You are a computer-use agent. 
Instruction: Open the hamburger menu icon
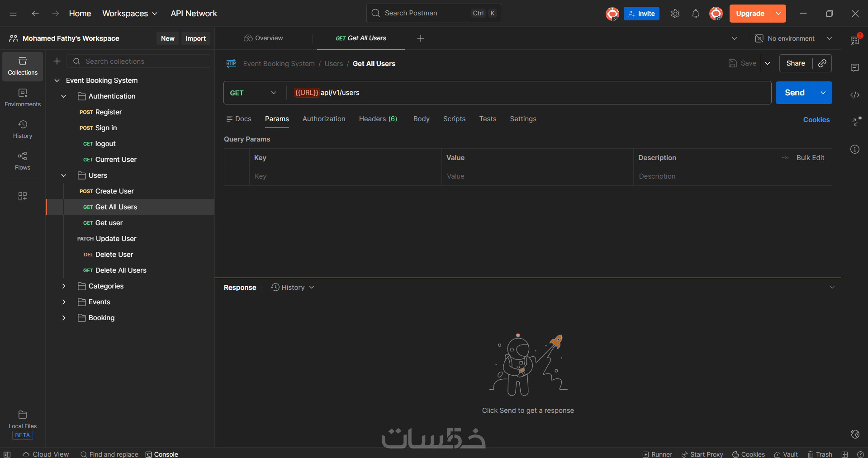[x=13, y=14]
